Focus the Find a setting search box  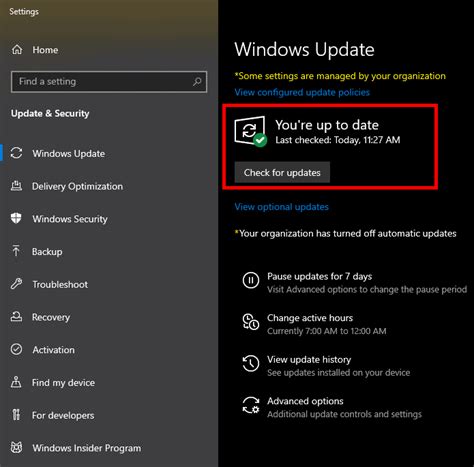(x=109, y=81)
